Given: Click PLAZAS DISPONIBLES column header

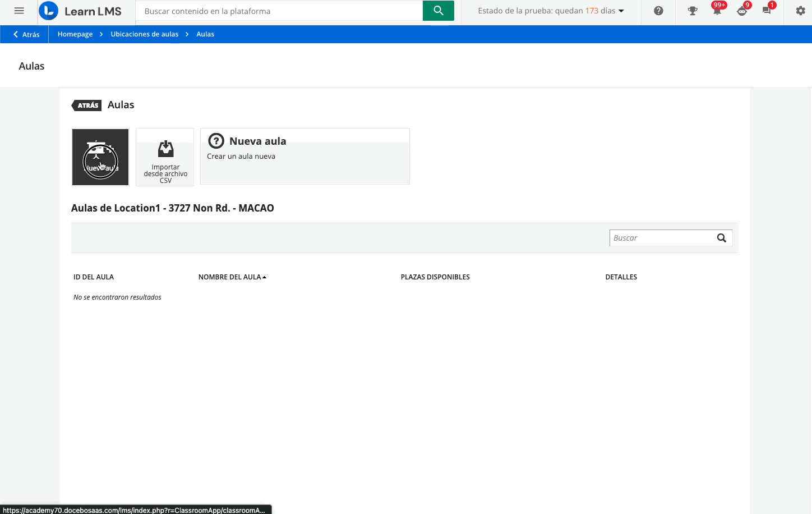Looking at the screenshot, I should tap(435, 277).
